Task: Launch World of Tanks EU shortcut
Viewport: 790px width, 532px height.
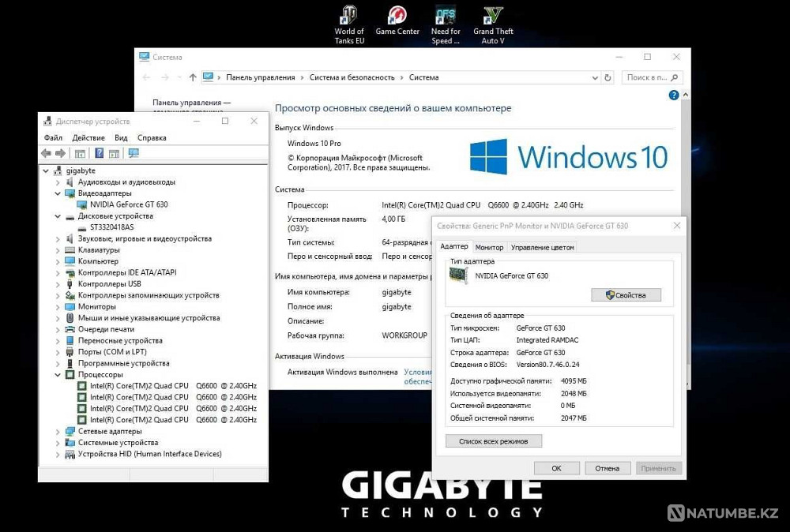Action: [x=349, y=16]
